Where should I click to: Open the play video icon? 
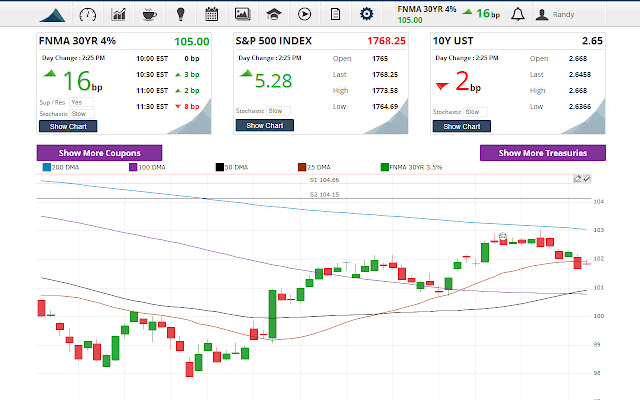click(x=304, y=14)
